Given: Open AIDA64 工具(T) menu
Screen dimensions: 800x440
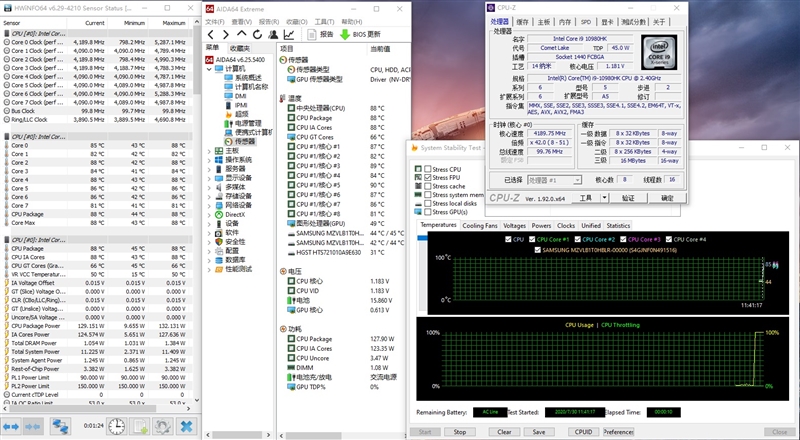Looking at the screenshot, I should click(x=324, y=22).
